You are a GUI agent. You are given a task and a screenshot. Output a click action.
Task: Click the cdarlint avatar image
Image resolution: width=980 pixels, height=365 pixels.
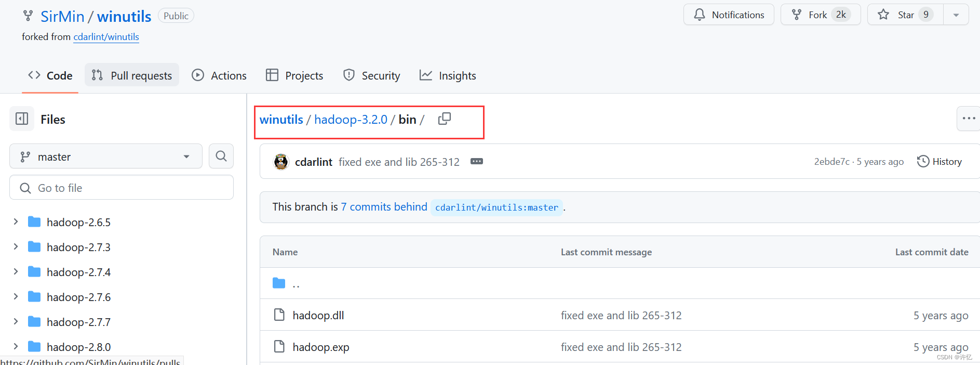281,162
